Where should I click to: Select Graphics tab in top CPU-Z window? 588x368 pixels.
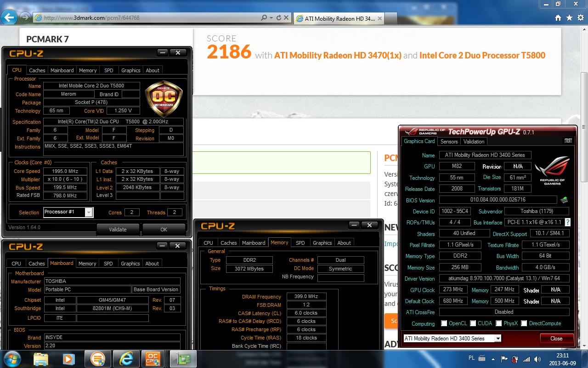click(130, 70)
